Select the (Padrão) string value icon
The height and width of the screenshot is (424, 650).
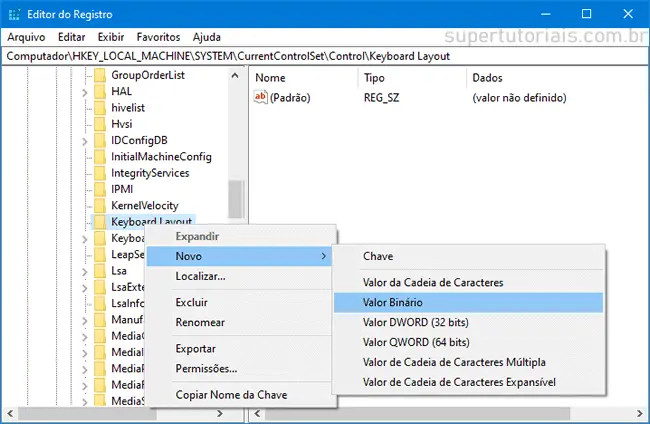[x=262, y=97]
